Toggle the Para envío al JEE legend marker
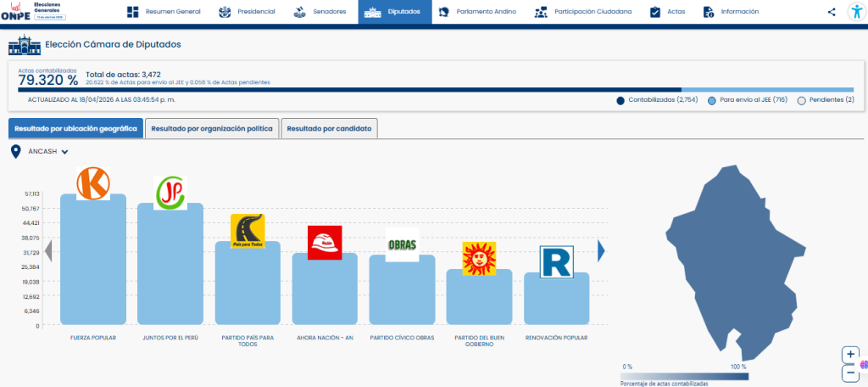Viewport: 868px width, 387px height. point(712,100)
